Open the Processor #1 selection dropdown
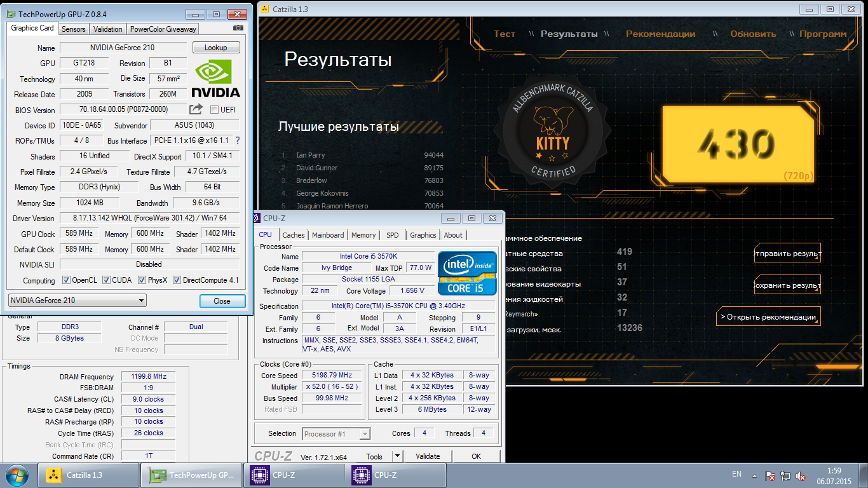Screen dimensions: 868x488 click(336, 434)
